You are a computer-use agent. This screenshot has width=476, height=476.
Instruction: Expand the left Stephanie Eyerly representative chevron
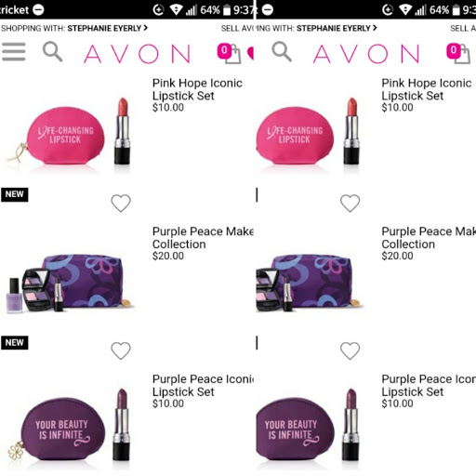[145, 28]
